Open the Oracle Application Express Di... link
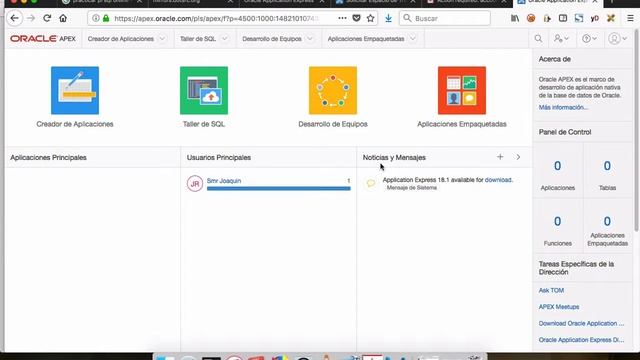Screen dimensions: 640x360 click(x=581, y=340)
